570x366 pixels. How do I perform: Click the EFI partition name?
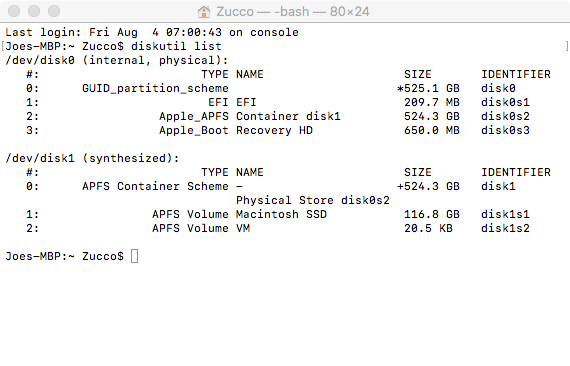(x=246, y=102)
